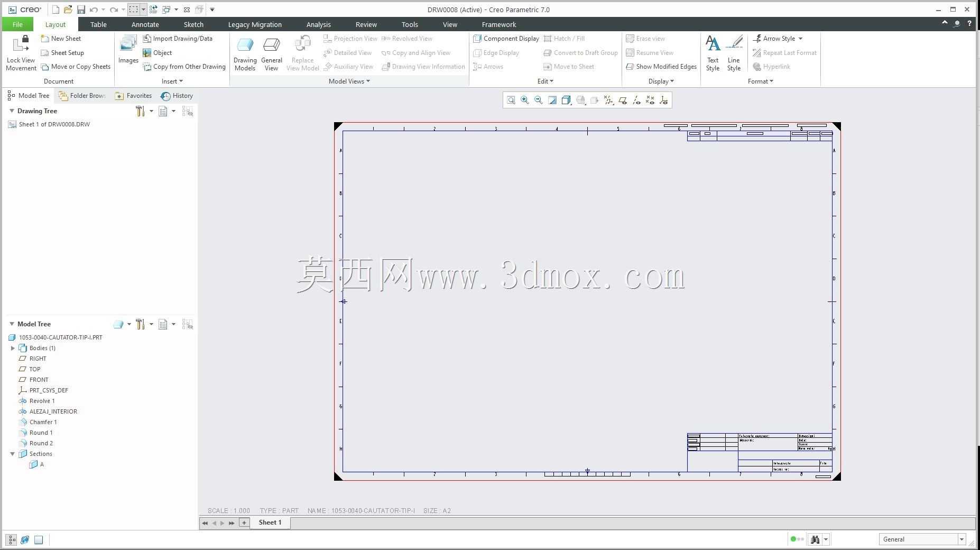980x550 pixels.
Task: Switch to the Sketch ribbon tab
Action: click(x=193, y=24)
